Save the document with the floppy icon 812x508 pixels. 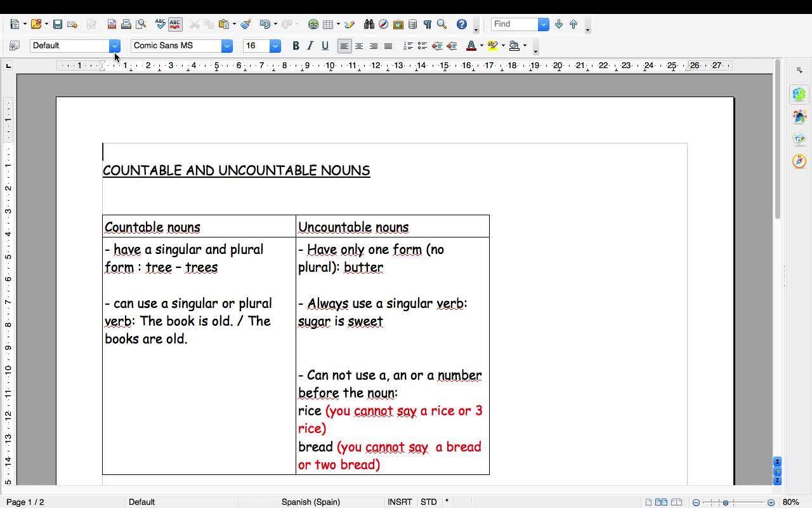click(58, 24)
